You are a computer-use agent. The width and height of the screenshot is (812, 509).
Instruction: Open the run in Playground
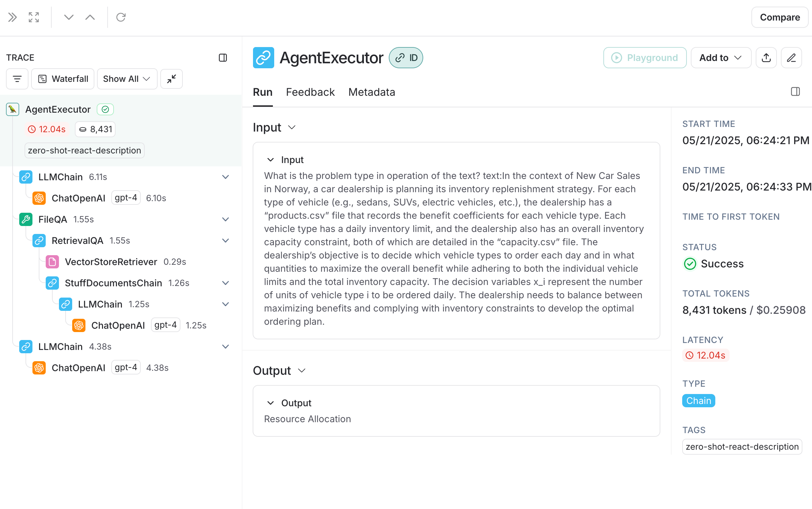tap(644, 58)
